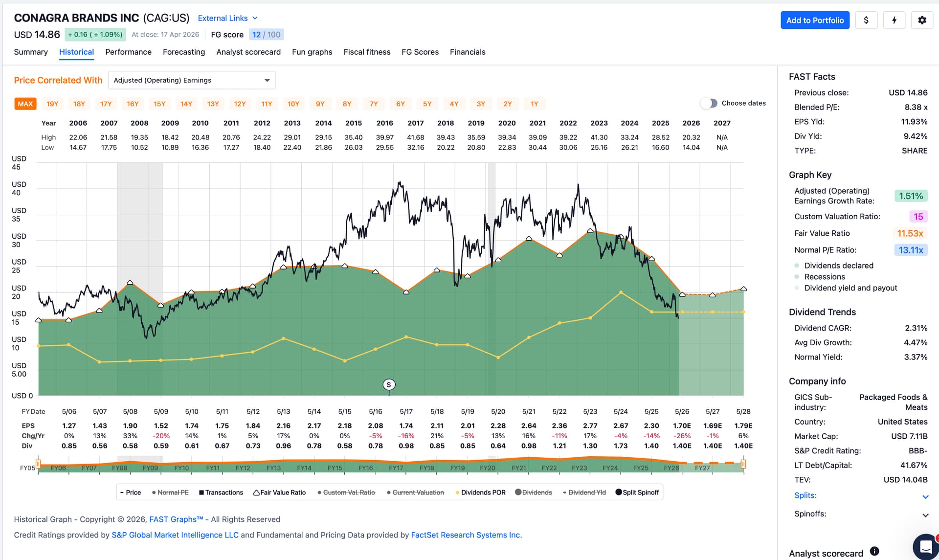Open the Fiscal fitness tab
The width and height of the screenshot is (939, 560).
point(367,52)
